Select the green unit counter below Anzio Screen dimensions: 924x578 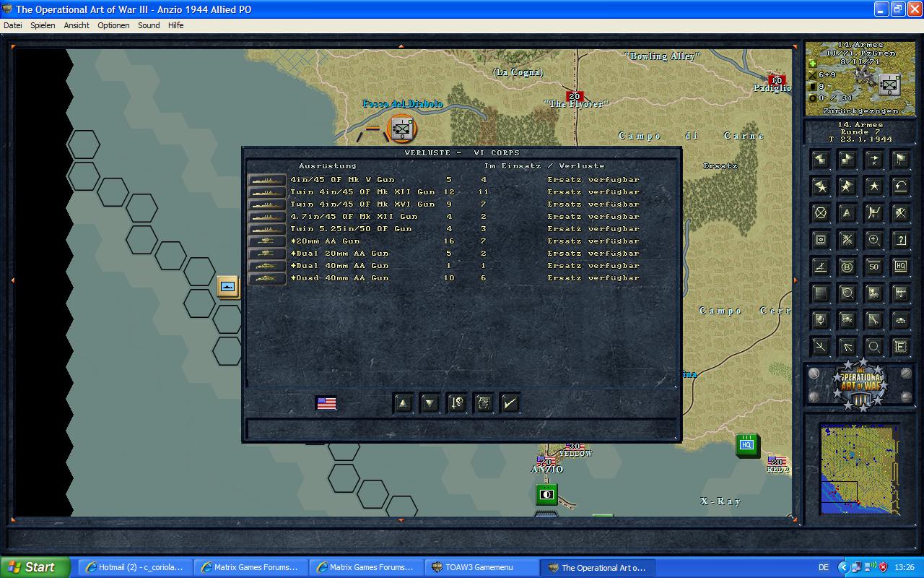tap(546, 495)
